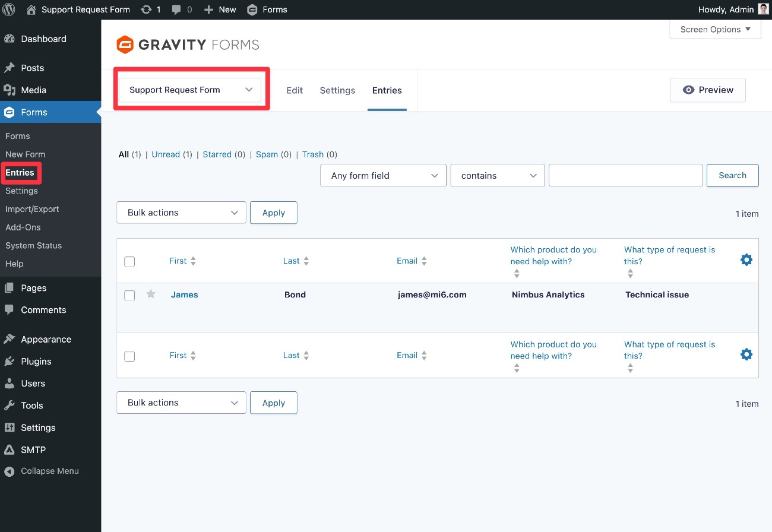Switch to the Edit tab
This screenshot has height=532, width=772.
pyautogui.click(x=294, y=90)
